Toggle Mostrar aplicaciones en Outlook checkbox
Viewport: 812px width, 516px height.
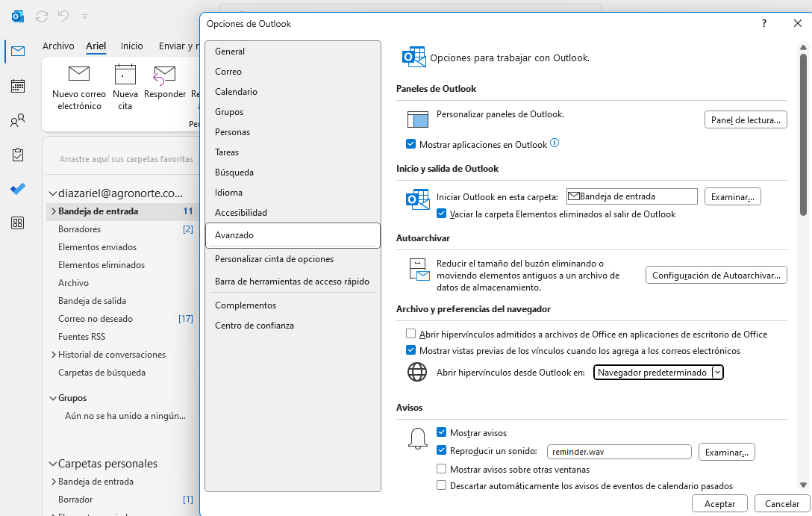pos(410,144)
